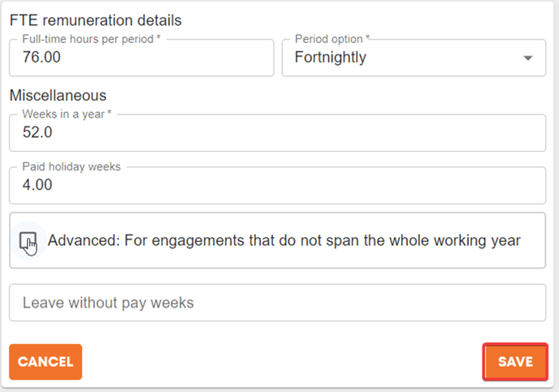Click the Weeks in a year label
The height and width of the screenshot is (392, 559).
(67, 114)
